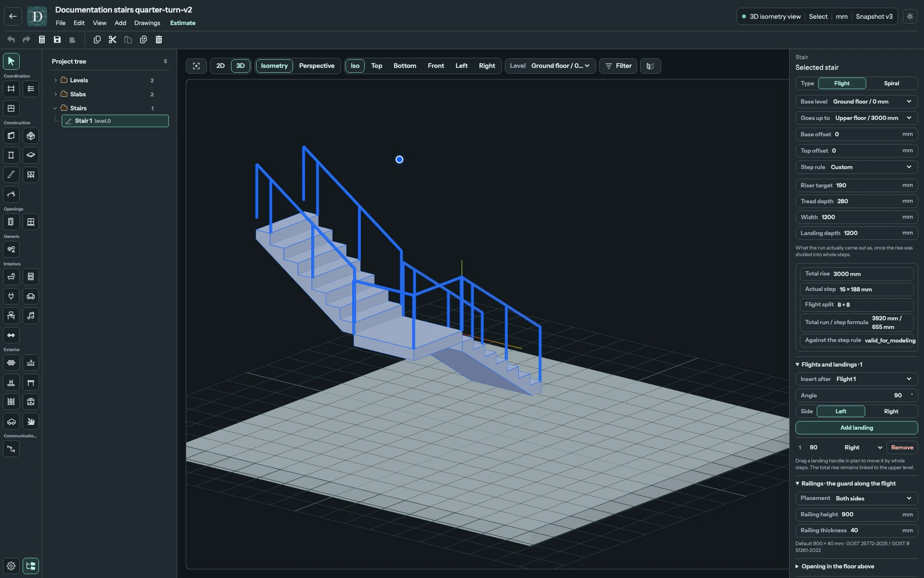Set stair type to Spiral
Image resolution: width=924 pixels, height=578 pixels.
click(891, 83)
